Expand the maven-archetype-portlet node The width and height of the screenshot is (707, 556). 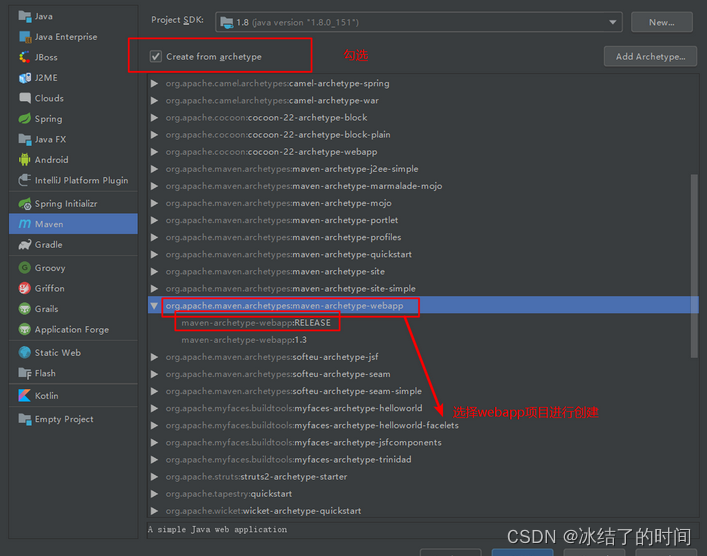tap(154, 220)
